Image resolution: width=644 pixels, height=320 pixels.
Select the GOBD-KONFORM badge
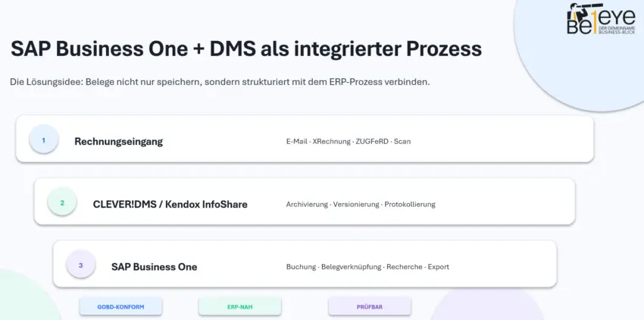coord(120,307)
